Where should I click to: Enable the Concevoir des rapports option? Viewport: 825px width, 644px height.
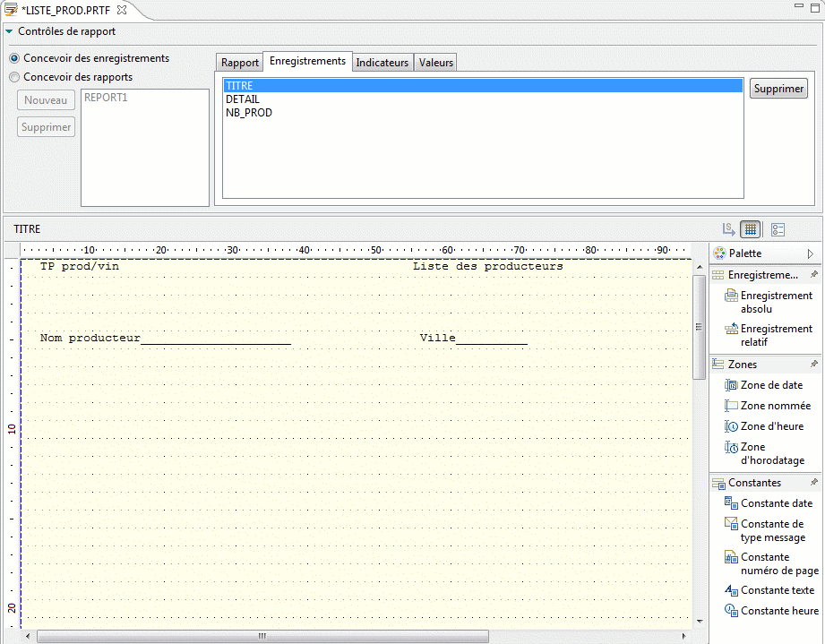click(x=13, y=76)
